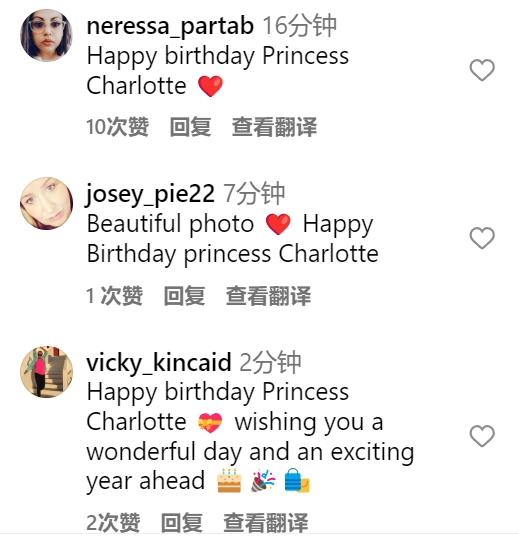
Task: Click 查看翻译 under vicky_kincaid's comment
Action: pos(266,522)
